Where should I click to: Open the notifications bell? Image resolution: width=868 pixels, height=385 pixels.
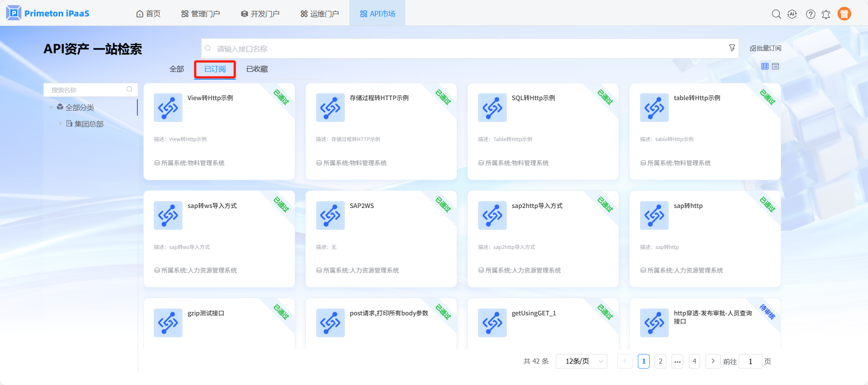tap(826, 15)
